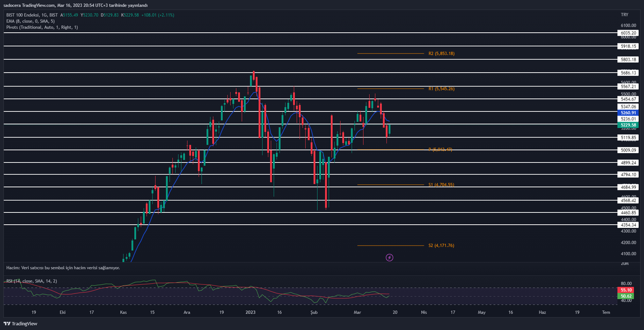This screenshot has height=330, width=644.
Task: Click the Şub month marker on time axis
Action: click(313, 312)
